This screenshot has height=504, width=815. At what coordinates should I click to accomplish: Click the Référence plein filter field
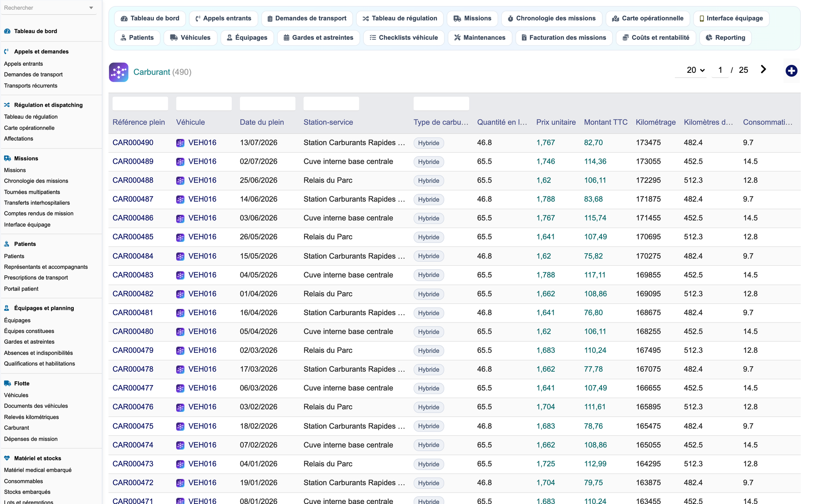pos(140,103)
